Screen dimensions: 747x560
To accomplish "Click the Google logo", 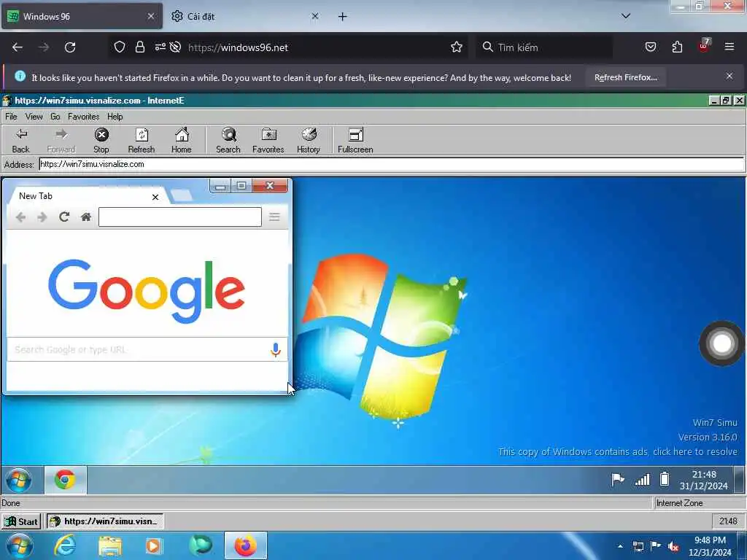I will point(147,290).
